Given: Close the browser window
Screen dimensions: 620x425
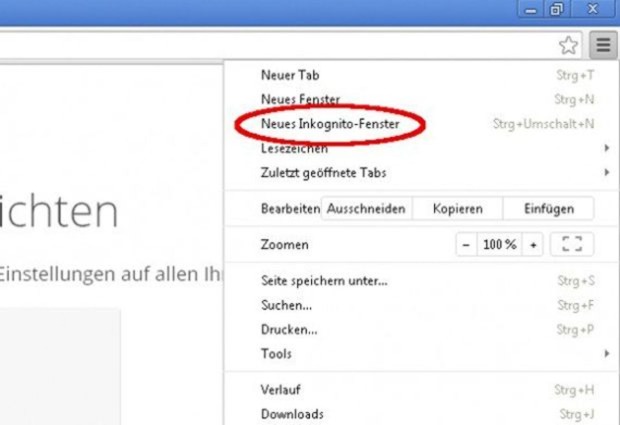Looking at the screenshot, I should pos(592,9).
